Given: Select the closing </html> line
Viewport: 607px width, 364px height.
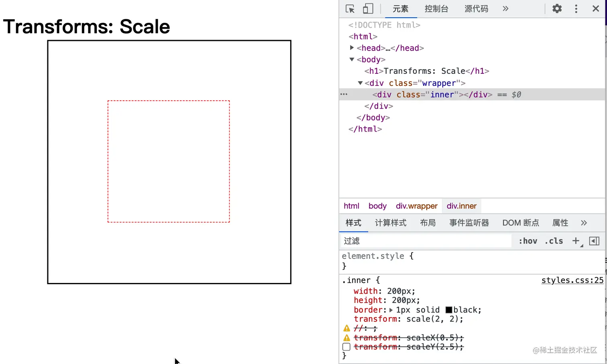Looking at the screenshot, I should (x=365, y=129).
